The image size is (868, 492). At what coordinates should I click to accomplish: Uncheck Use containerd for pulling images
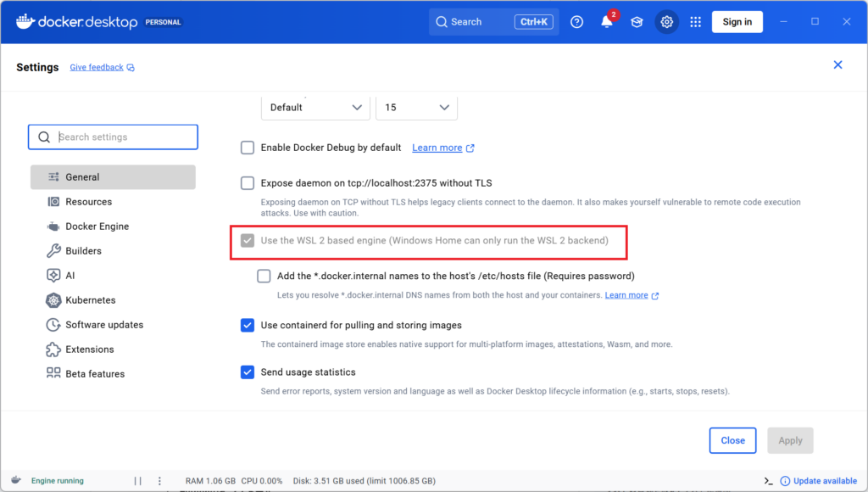click(248, 325)
